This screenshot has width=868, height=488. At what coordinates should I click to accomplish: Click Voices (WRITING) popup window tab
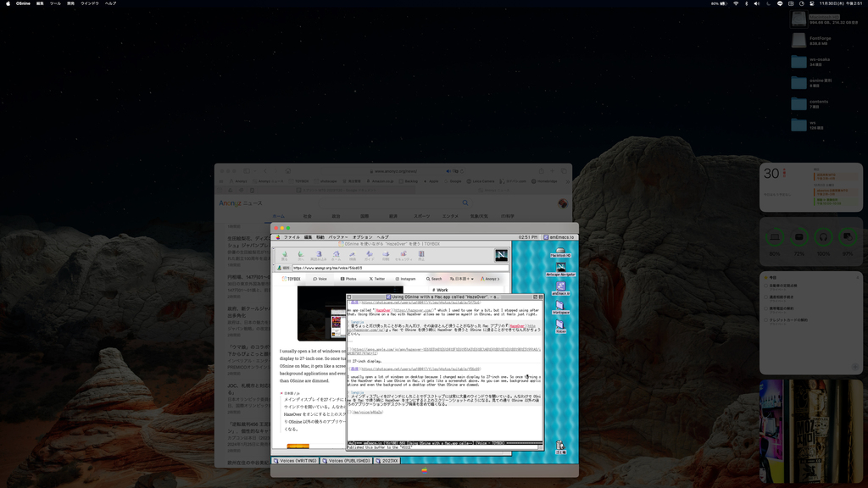295,460
